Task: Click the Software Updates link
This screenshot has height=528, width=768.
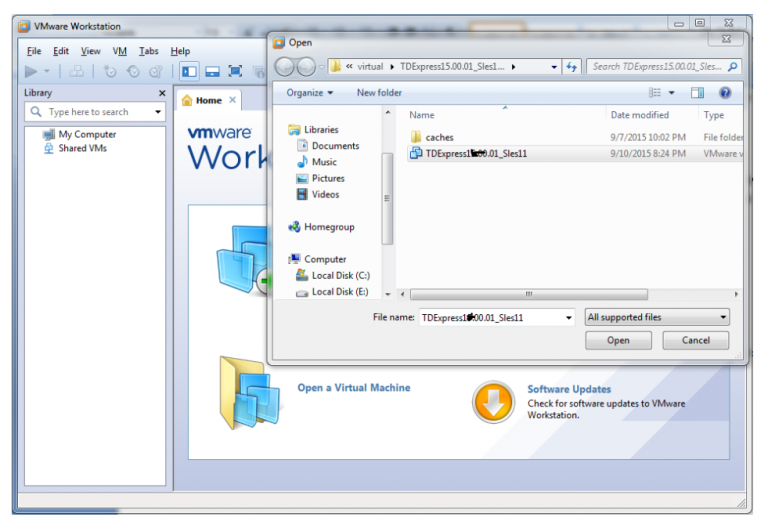Action: click(569, 389)
